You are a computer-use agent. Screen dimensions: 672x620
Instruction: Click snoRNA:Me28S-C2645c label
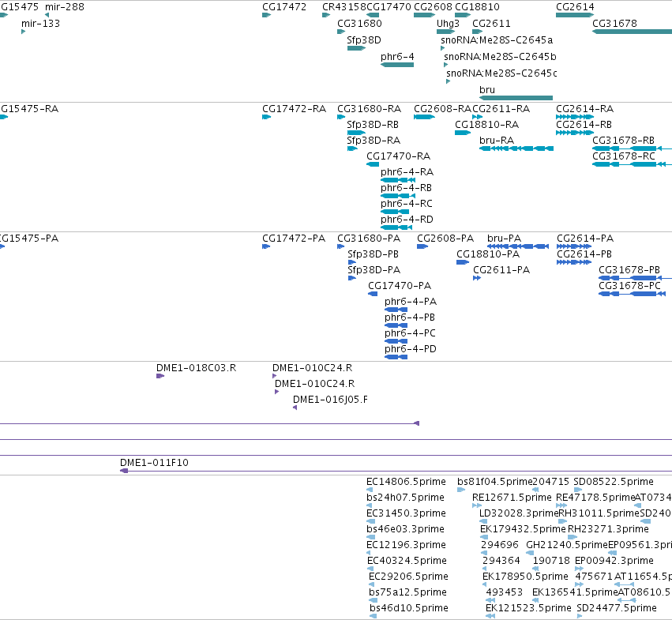[x=501, y=73]
